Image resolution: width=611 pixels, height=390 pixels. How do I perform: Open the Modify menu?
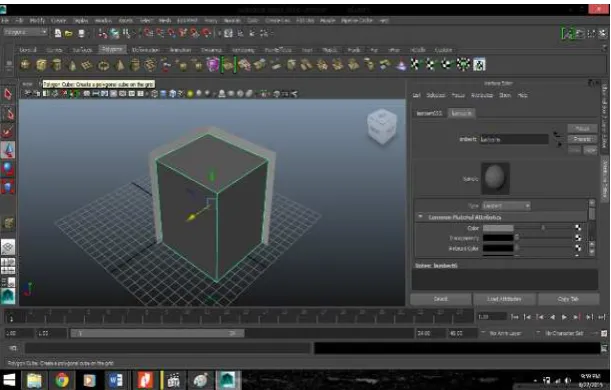tap(37, 20)
